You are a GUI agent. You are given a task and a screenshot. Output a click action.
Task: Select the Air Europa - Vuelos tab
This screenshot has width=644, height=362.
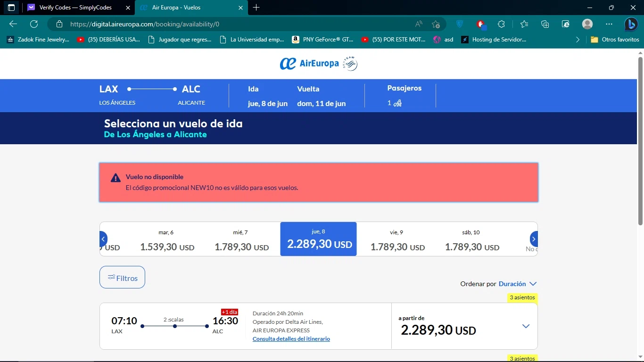tap(191, 8)
